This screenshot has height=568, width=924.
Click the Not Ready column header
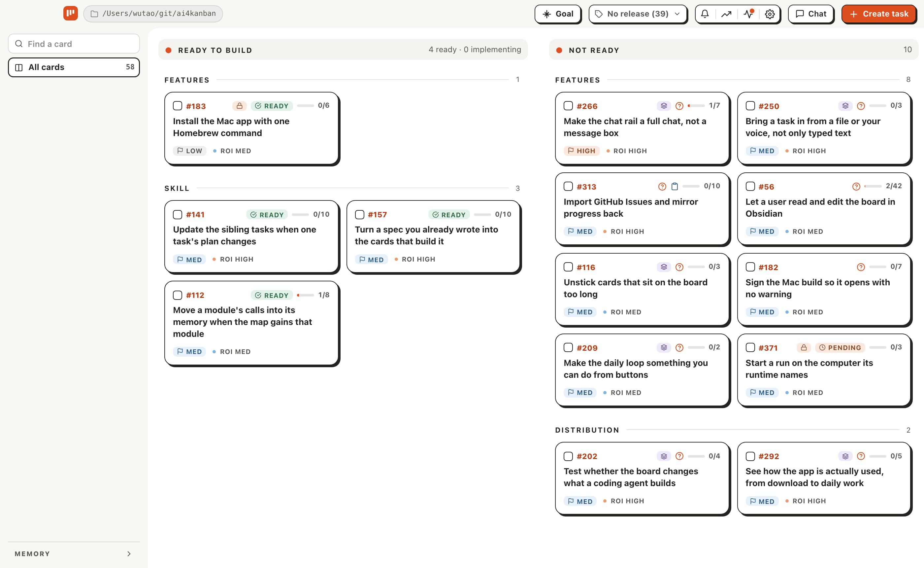[x=734, y=50]
